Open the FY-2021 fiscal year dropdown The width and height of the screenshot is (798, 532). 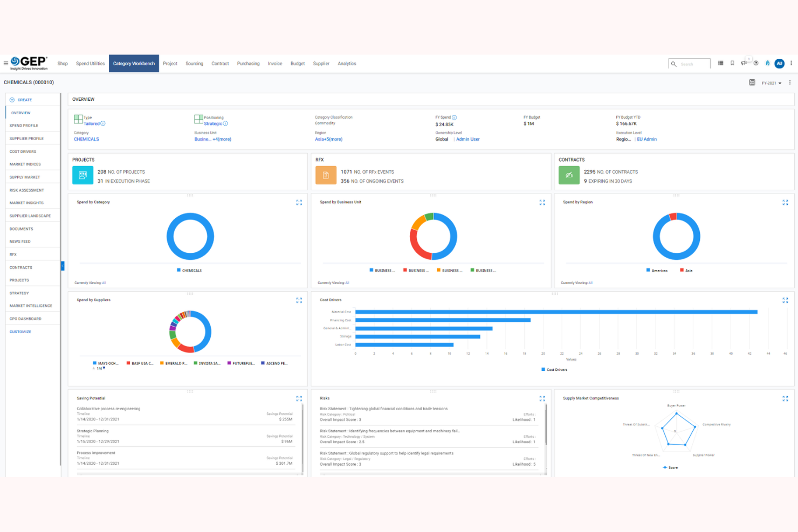(x=770, y=82)
